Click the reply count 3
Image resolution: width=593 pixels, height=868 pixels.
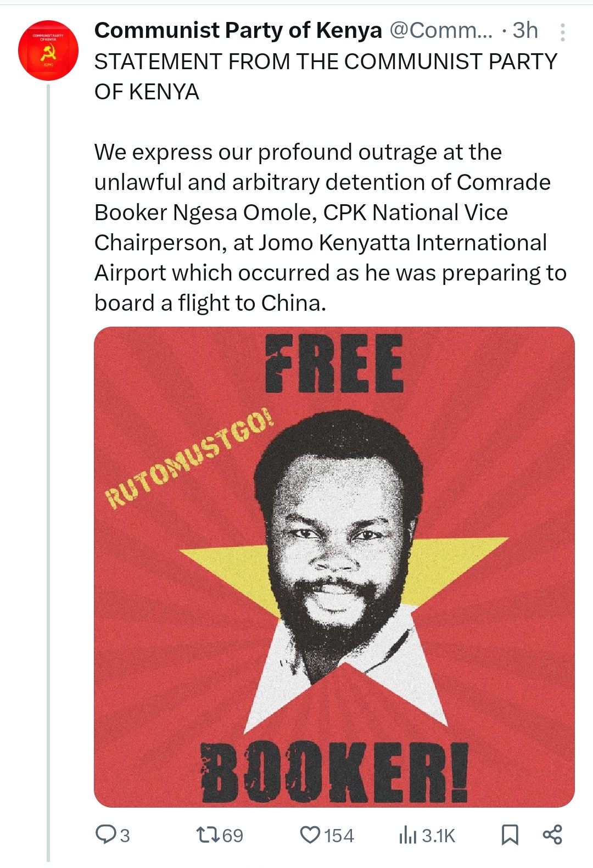click(125, 836)
